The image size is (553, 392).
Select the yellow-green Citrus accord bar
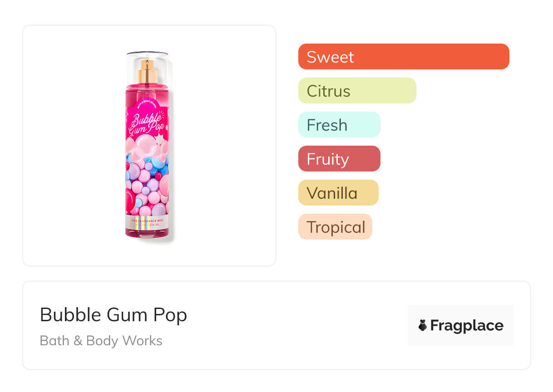click(x=357, y=91)
